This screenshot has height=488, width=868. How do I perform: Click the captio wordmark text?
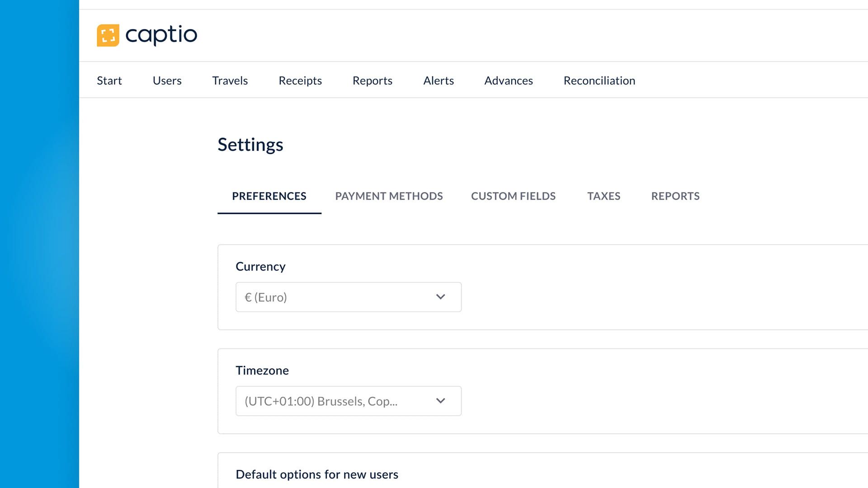point(161,35)
